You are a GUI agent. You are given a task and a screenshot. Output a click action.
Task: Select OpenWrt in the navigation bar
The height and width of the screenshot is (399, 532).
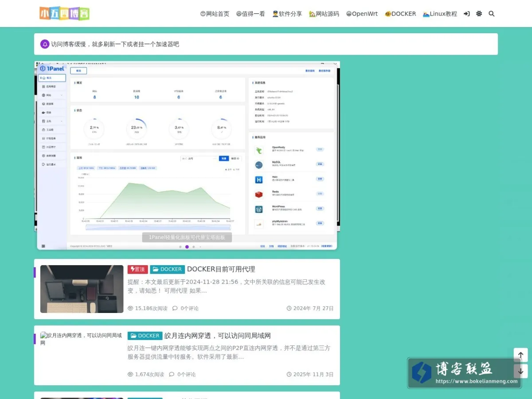point(362,14)
